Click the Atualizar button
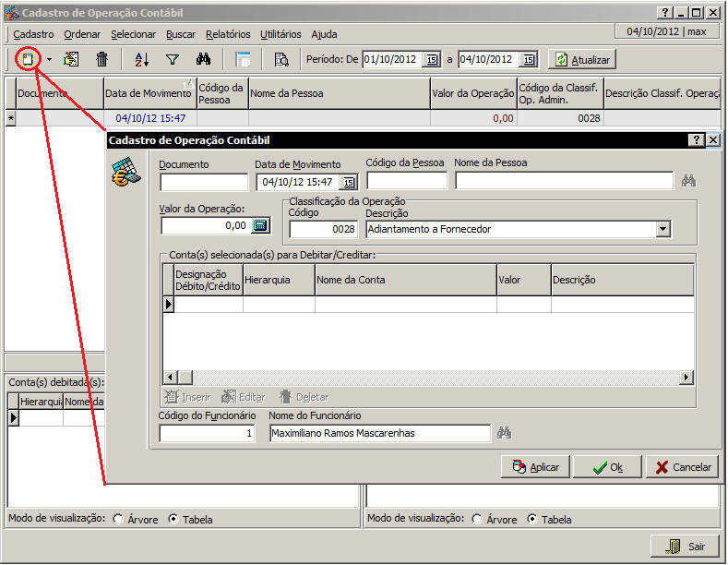This screenshot has width=728, height=565. tap(581, 59)
